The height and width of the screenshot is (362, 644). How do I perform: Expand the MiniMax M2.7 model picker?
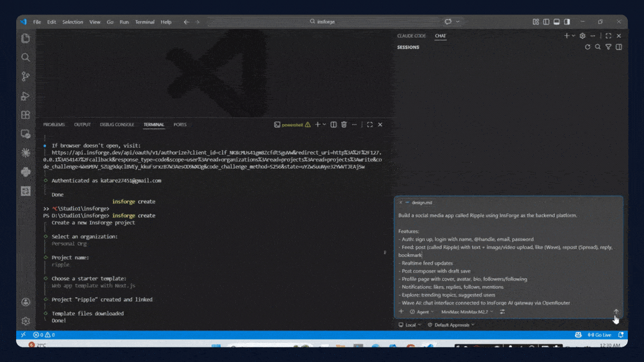click(467, 312)
